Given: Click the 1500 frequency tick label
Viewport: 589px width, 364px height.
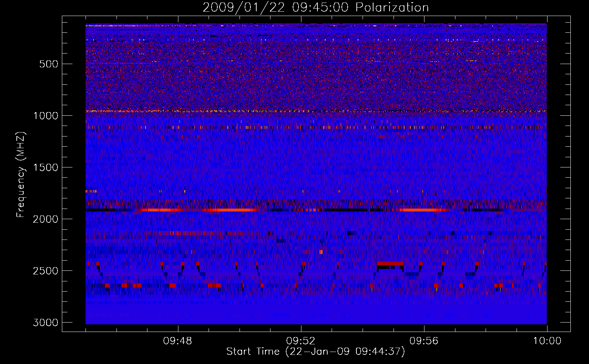Looking at the screenshot, I should point(46,167).
